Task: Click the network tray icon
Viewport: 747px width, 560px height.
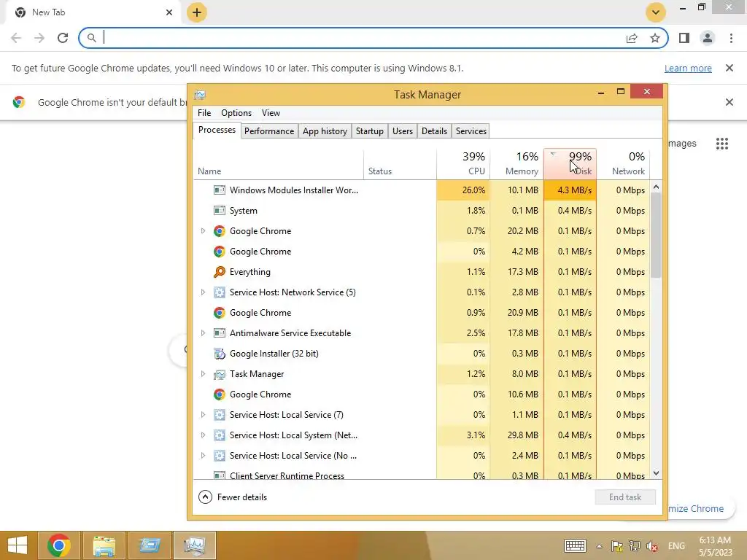Action: point(635,545)
